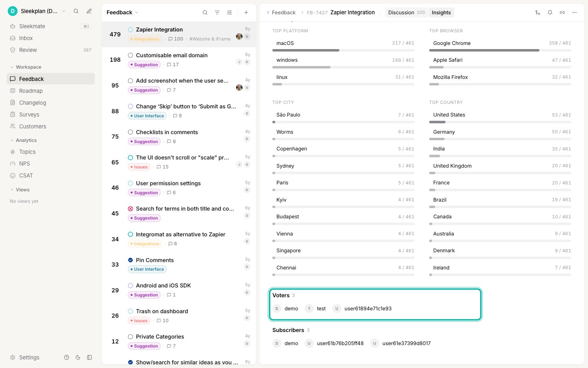Click completed check status of Pin Comments
Image resolution: width=588 pixels, height=368 pixels.
point(131,260)
